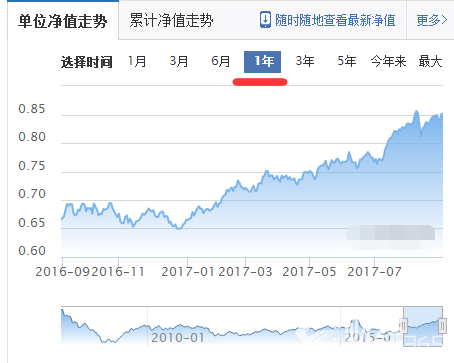The height and width of the screenshot is (363, 454).
Task: Click the 0.85 y-axis value
Action: [x=32, y=109]
